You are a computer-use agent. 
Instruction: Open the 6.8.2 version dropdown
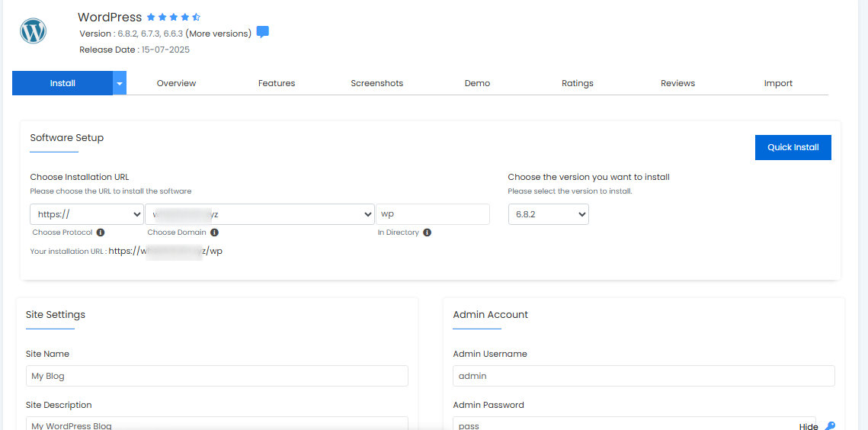pos(549,214)
